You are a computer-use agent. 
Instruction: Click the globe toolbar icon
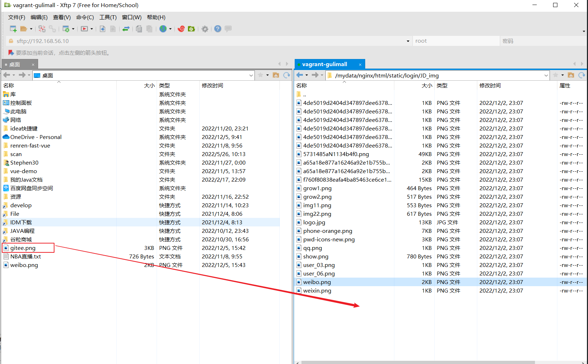[x=163, y=29]
